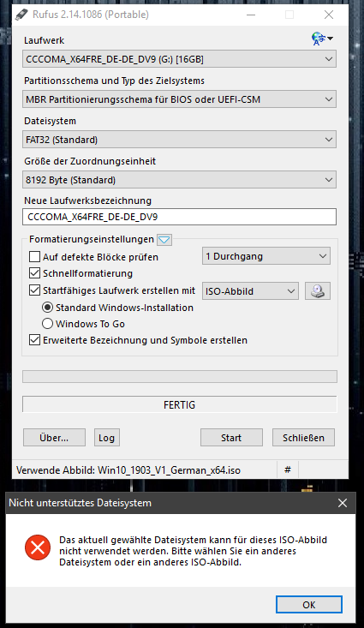Open the Partitionsschema dropdown
This screenshot has width=364, height=628.
[x=179, y=99]
